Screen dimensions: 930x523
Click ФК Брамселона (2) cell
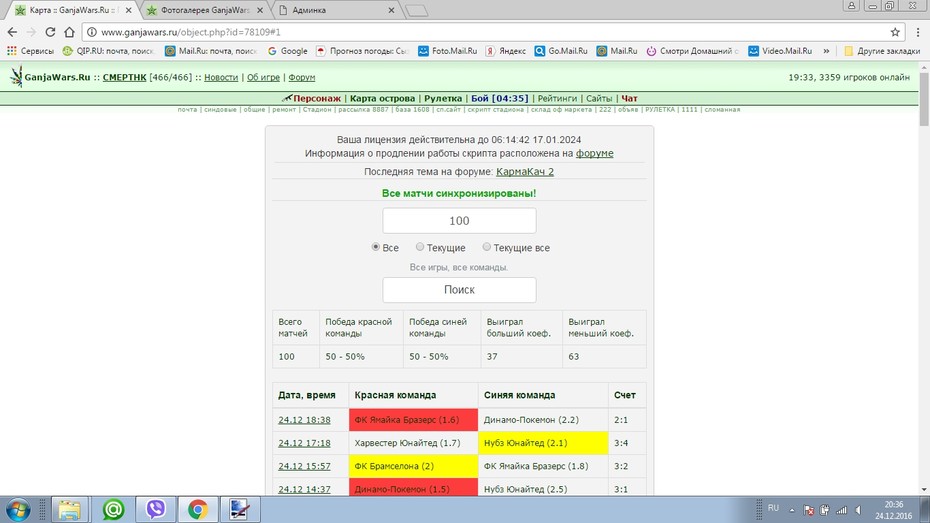(413, 466)
